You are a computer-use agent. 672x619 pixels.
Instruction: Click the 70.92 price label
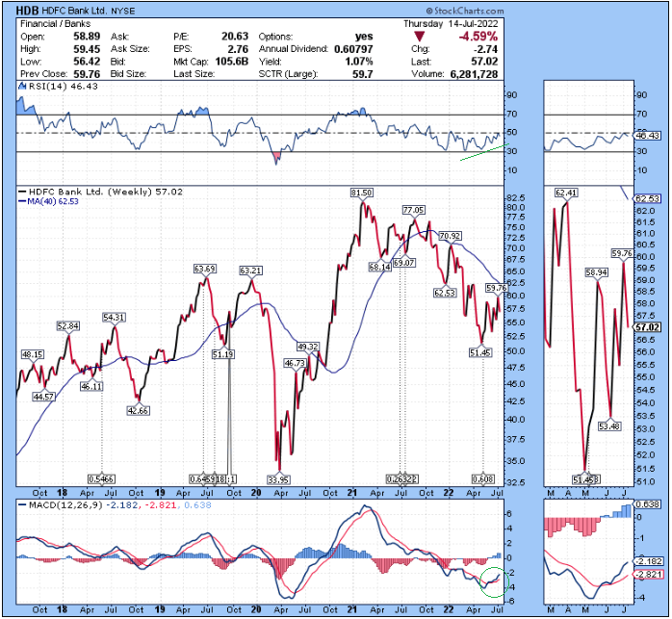(x=450, y=236)
